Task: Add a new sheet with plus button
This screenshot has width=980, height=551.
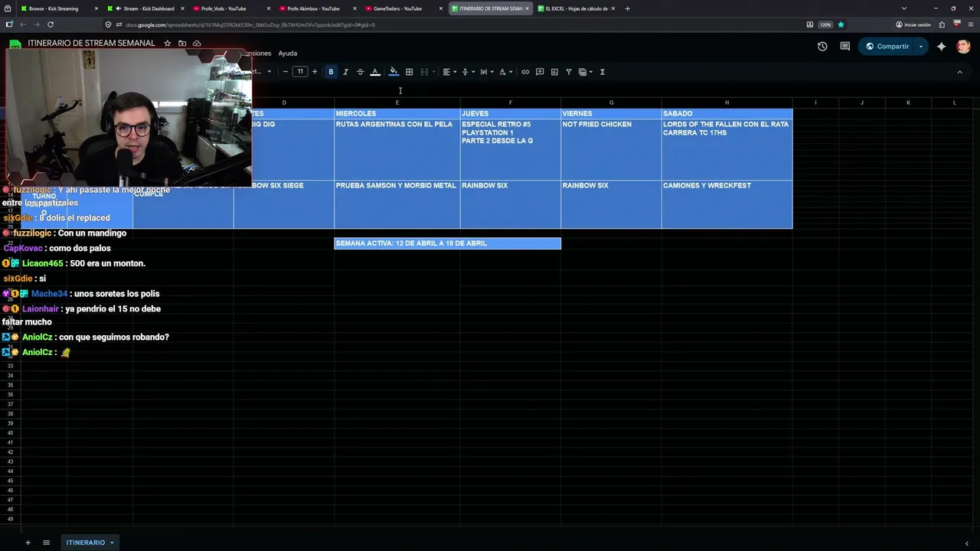Action: click(x=28, y=543)
